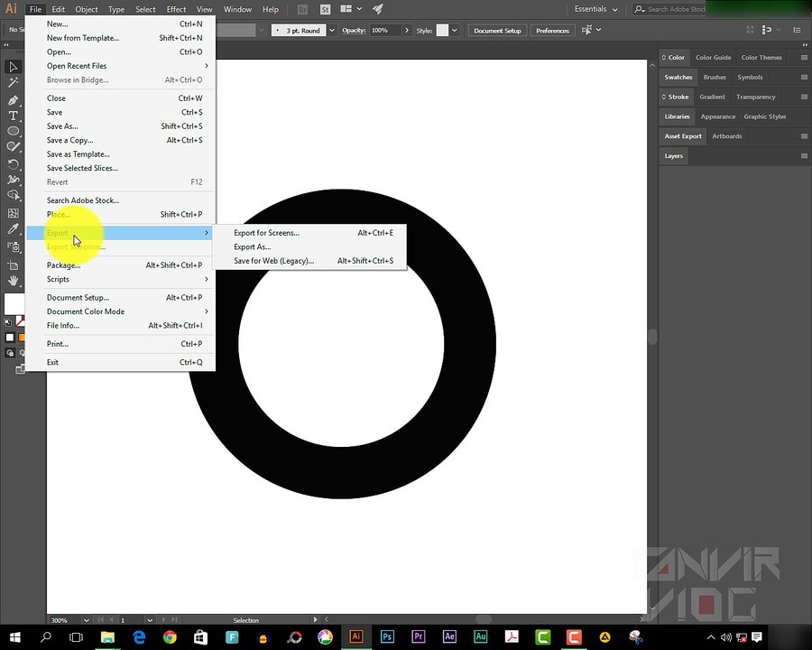Image resolution: width=812 pixels, height=650 pixels.
Task: Reset to default fill and stroke
Action: [x=8, y=322]
